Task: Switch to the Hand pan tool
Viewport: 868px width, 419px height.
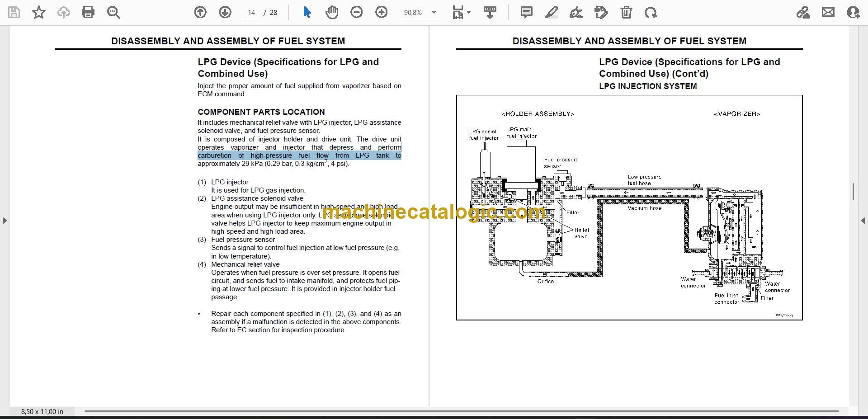Action: 332,12
